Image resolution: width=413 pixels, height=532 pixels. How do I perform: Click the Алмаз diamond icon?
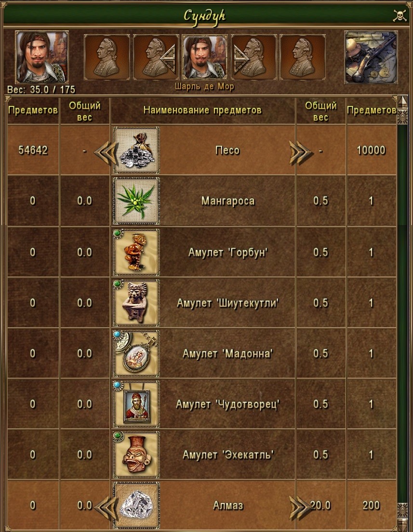coord(136,505)
